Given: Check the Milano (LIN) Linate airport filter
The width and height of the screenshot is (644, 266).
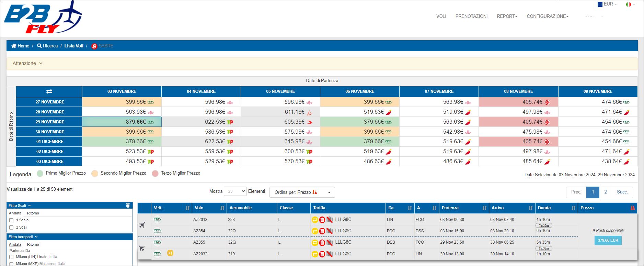Looking at the screenshot, I should [11, 257].
